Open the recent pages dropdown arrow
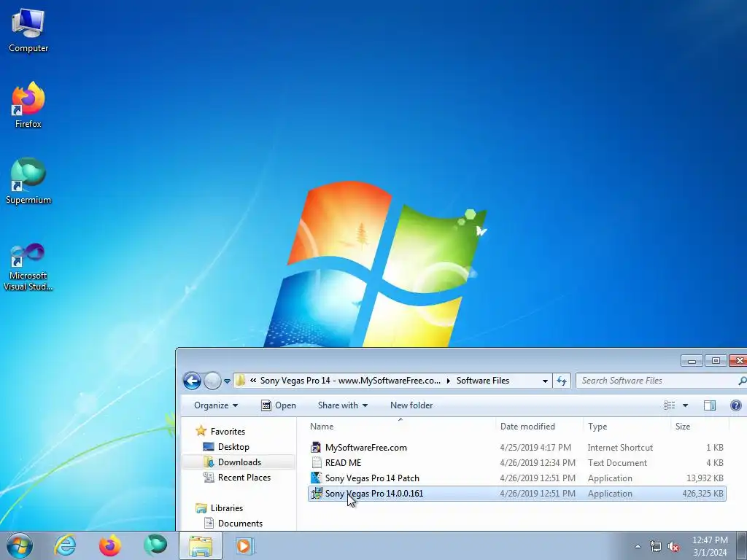 pos(228,381)
